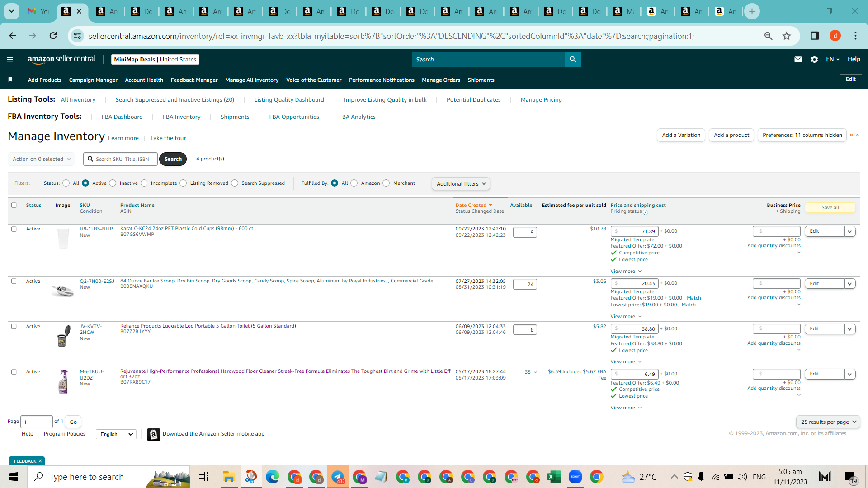
Task: Select the All status radio button
Action: click(66, 183)
